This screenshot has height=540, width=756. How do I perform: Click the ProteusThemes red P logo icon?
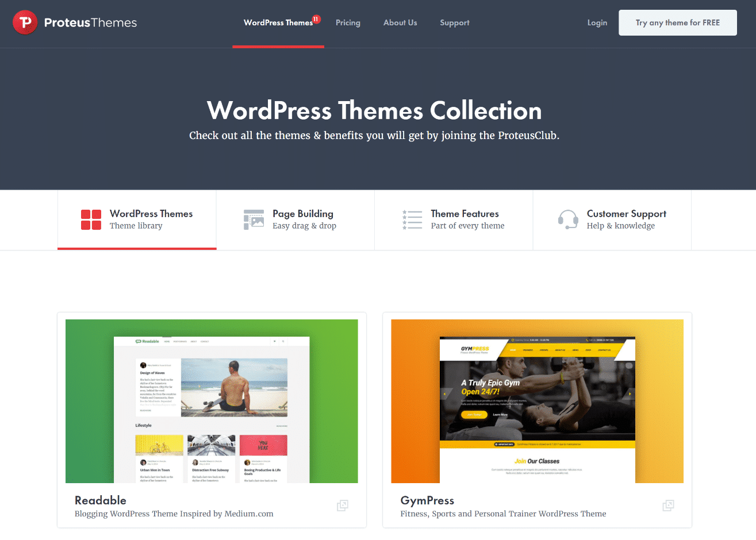click(25, 22)
